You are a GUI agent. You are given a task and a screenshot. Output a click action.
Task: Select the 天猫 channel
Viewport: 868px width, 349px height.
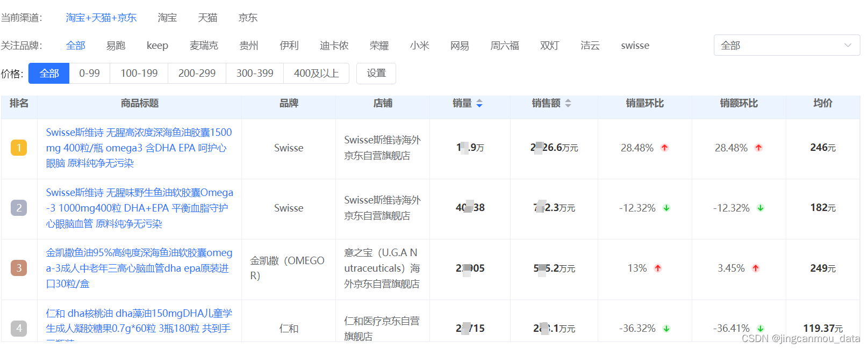(x=207, y=18)
